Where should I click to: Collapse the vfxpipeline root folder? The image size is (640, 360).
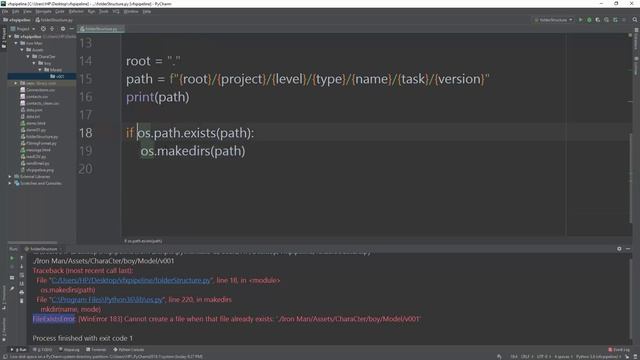10,36
